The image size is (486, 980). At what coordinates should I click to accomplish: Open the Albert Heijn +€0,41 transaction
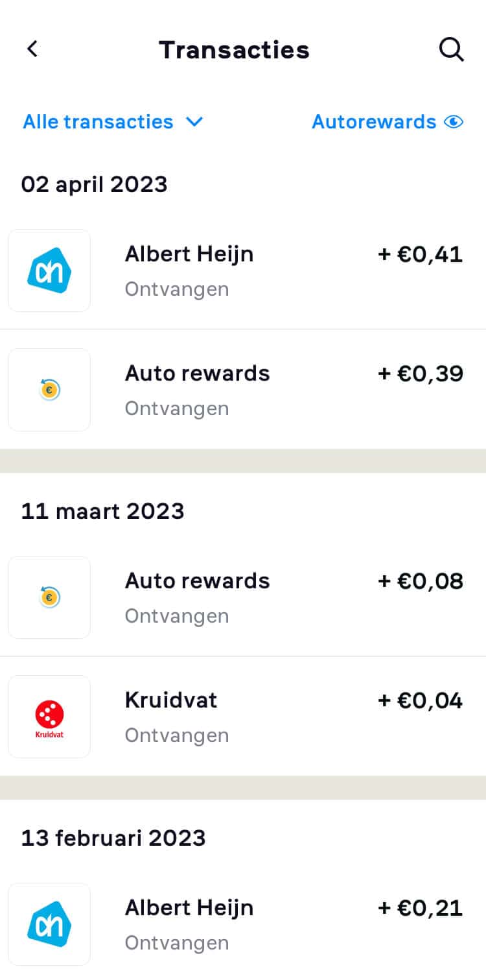point(243,270)
